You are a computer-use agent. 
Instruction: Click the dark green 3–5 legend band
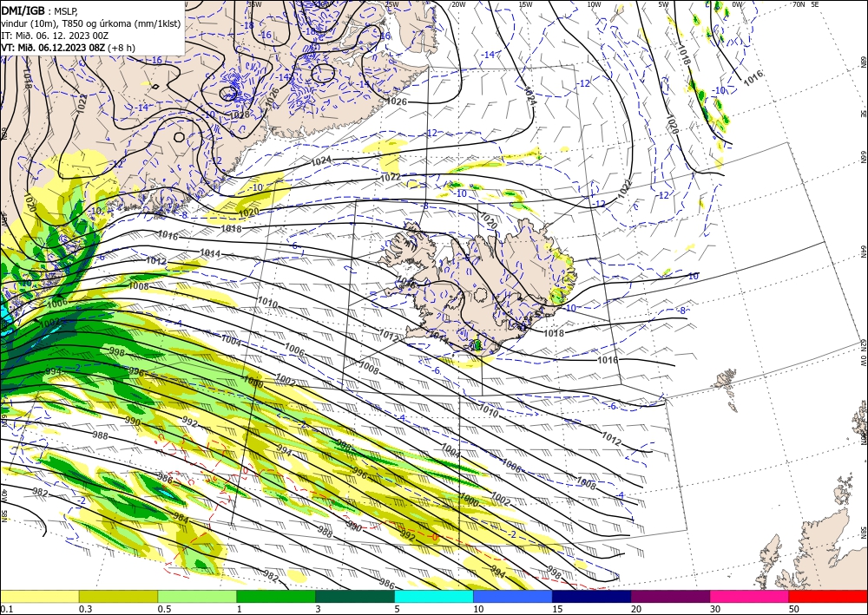point(355,596)
